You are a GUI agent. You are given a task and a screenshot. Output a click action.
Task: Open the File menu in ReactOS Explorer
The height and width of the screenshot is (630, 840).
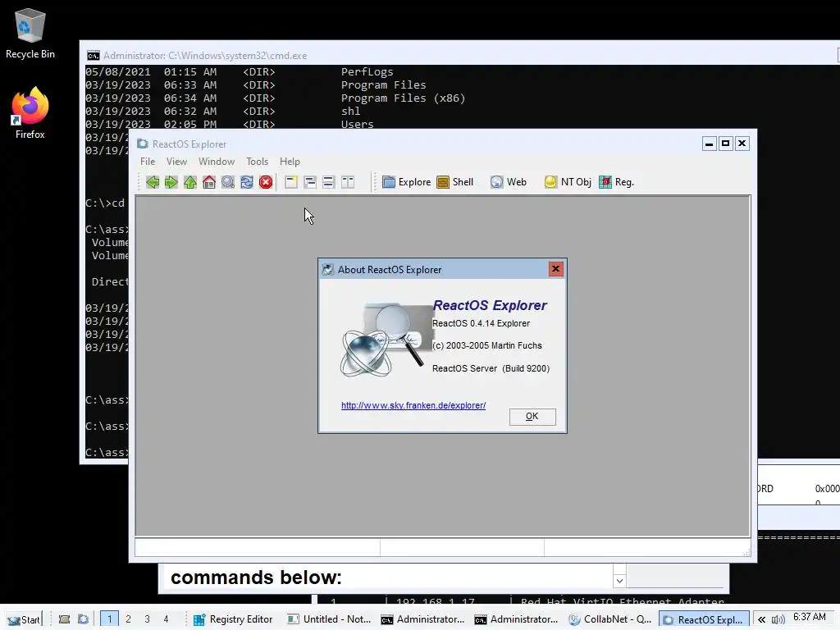[148, 162]
